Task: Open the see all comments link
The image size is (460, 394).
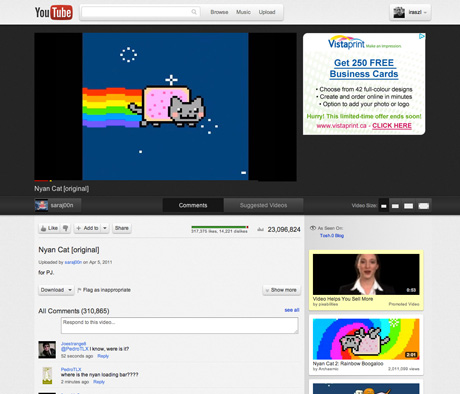Action: click(292, 310)
